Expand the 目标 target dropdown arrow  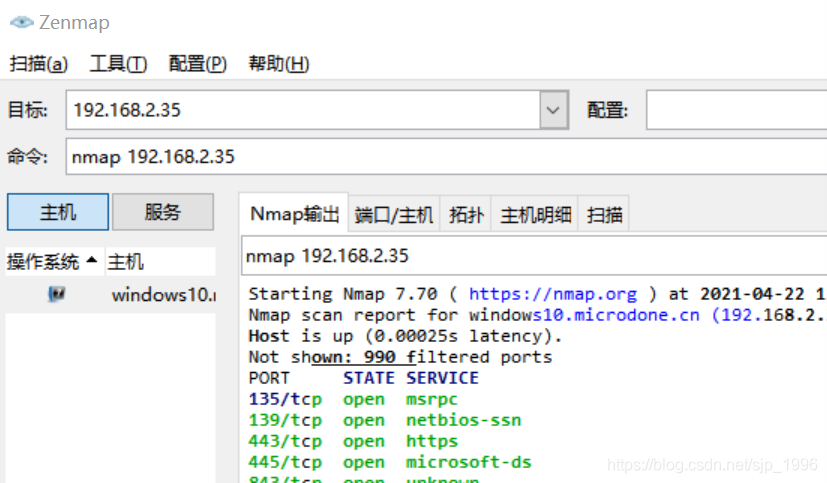553,110
